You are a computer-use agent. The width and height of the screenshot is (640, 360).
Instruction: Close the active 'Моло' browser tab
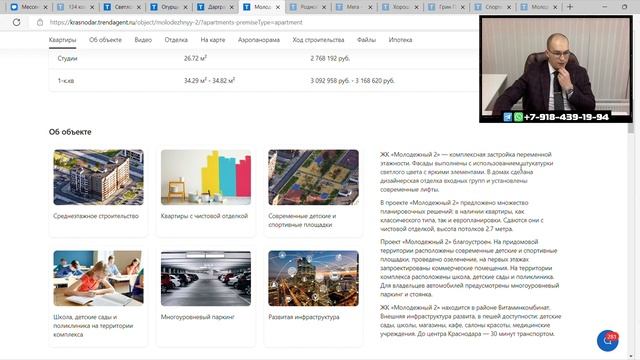[x=278, y=7]
